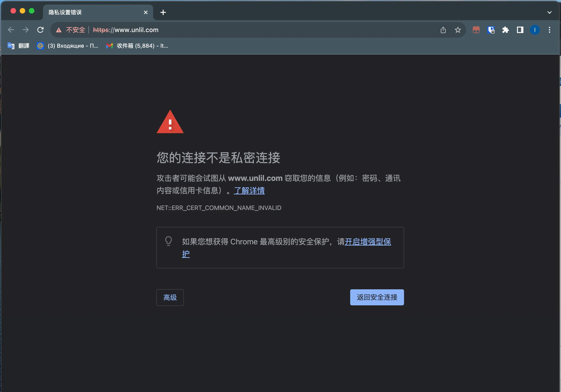Image resolution: width=561 pixels, height=392 pixels.
Task: Bookmark this page with star icon
Action: pos(458,30)
